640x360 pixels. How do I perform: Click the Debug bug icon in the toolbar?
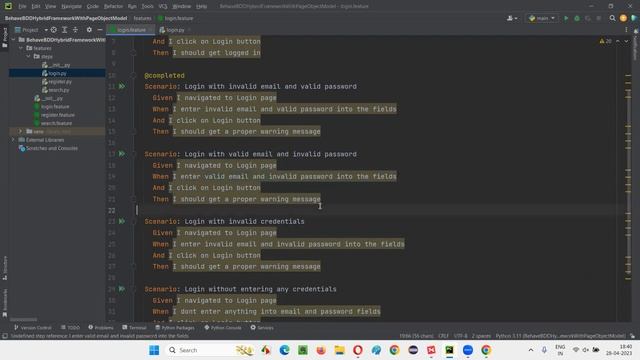[x=577, y=18]
